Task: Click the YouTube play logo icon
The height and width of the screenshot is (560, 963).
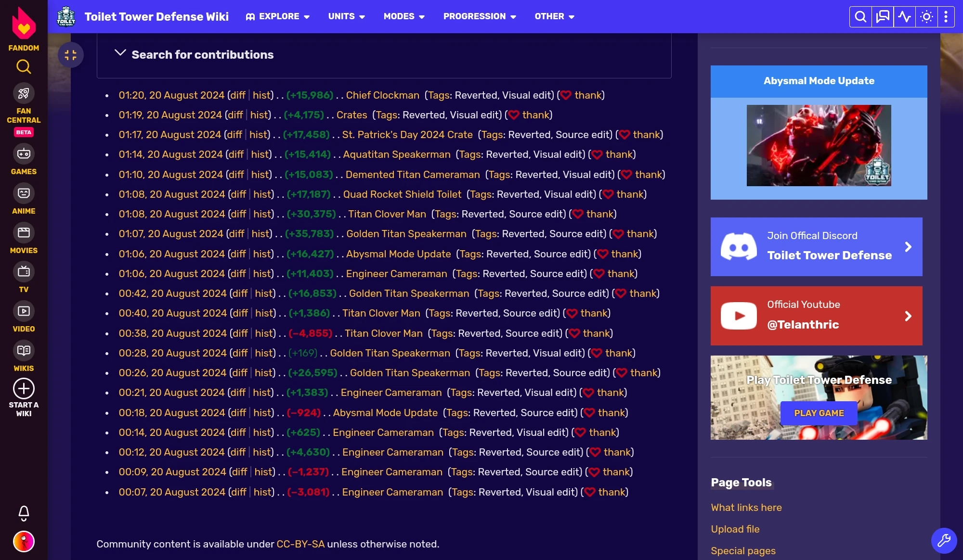Action: pos(739,316)
